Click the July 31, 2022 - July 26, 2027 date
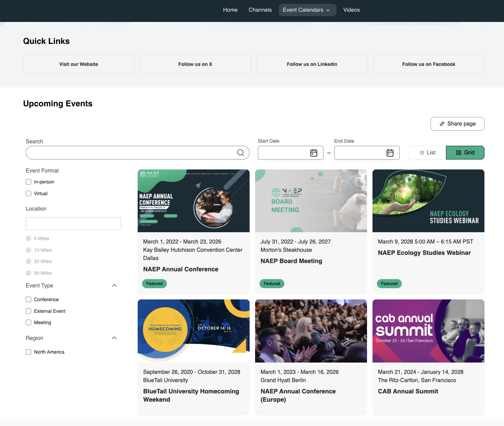 (296, 242)
